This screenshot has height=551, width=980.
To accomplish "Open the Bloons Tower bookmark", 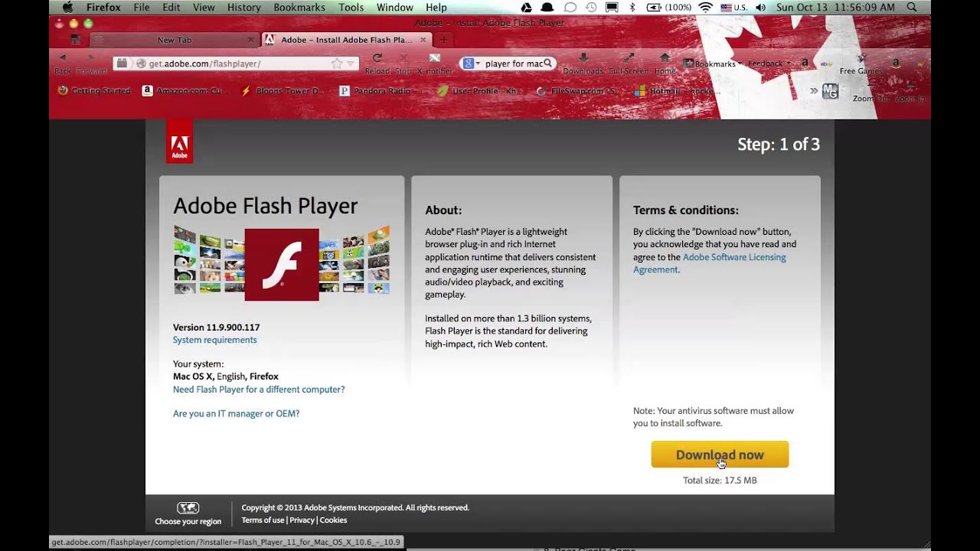I will click(283, 90).
